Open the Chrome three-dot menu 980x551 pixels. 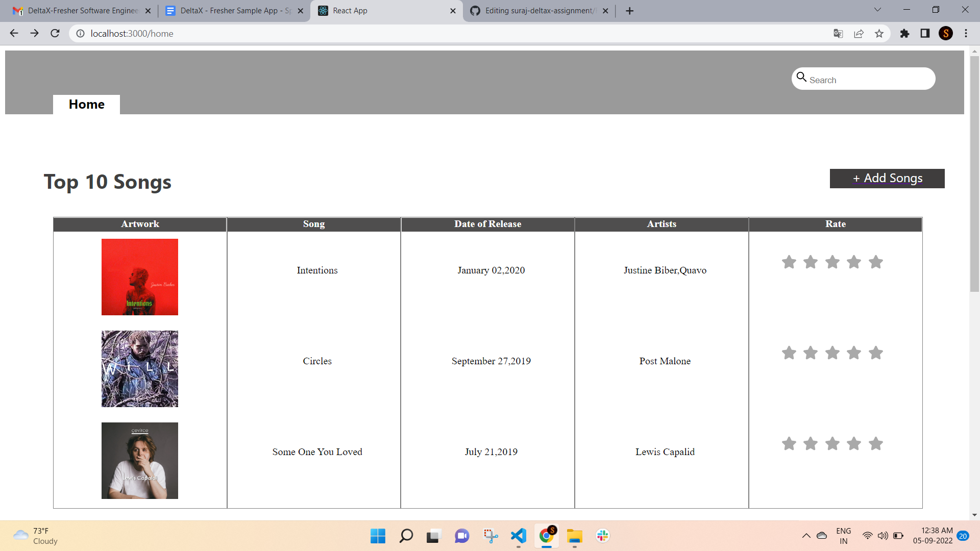[966, 33]
